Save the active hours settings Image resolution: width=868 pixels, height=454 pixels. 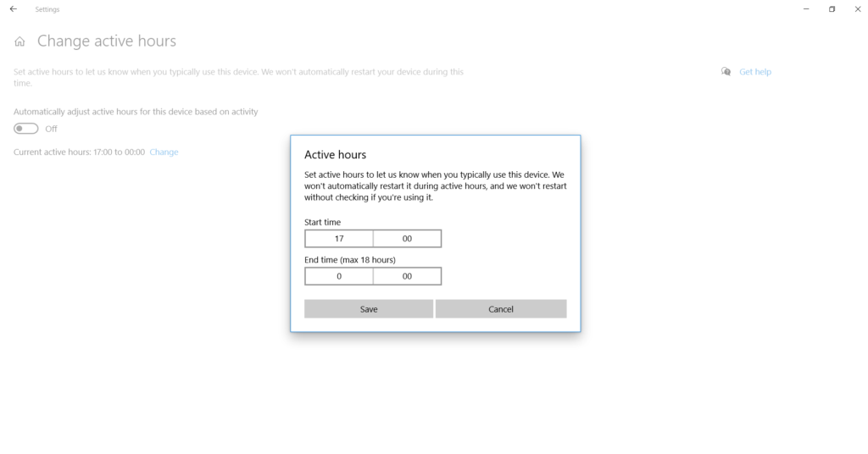369,309
